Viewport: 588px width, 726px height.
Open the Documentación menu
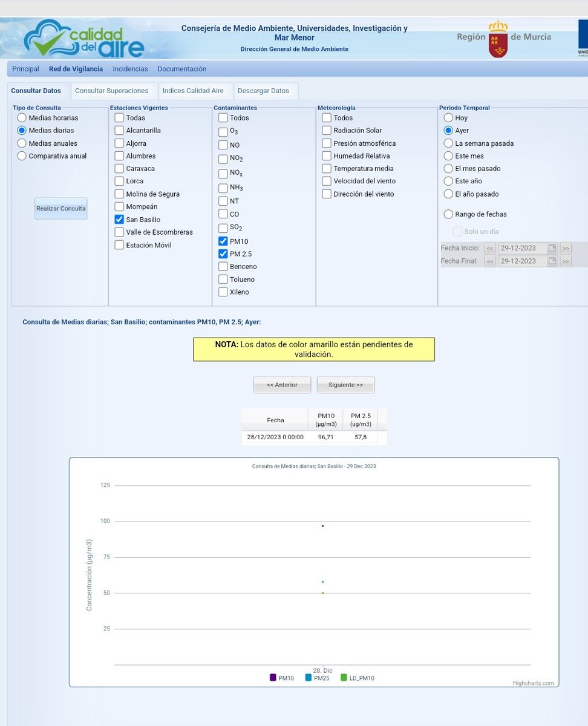[182, 69]
